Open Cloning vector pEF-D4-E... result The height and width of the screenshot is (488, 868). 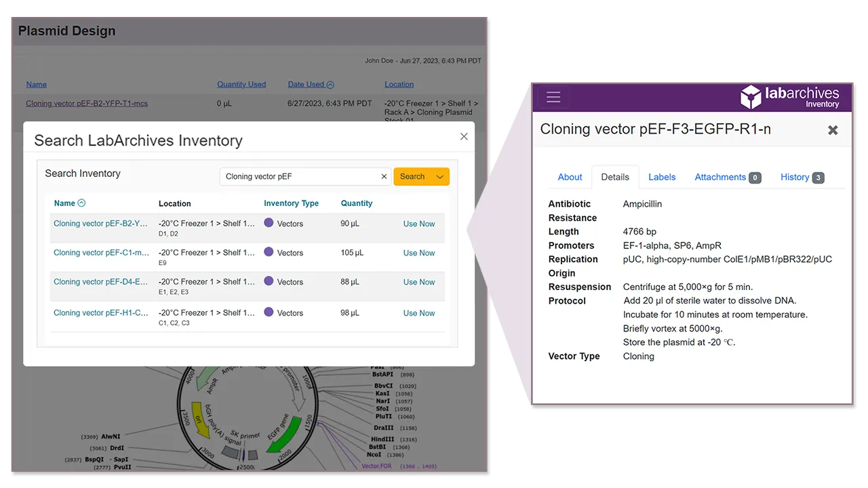(x=101, y=282)
